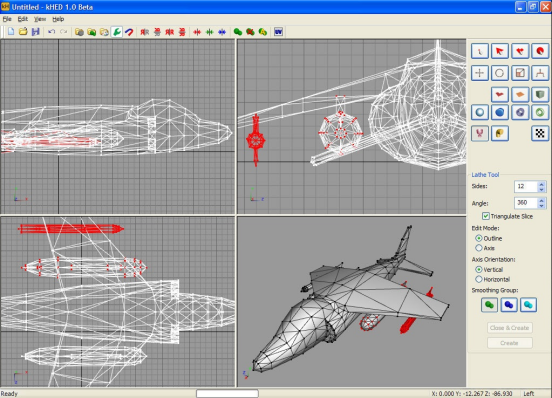Choose the red sphere object select tool
The width and height of the screenshot is (552, 398).
click(x=540, y=51)
